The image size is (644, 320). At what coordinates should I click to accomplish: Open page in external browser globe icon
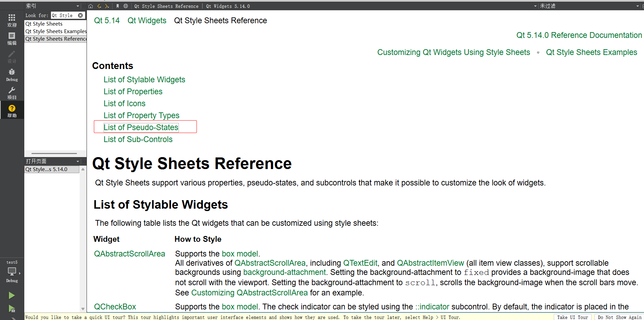126,6
